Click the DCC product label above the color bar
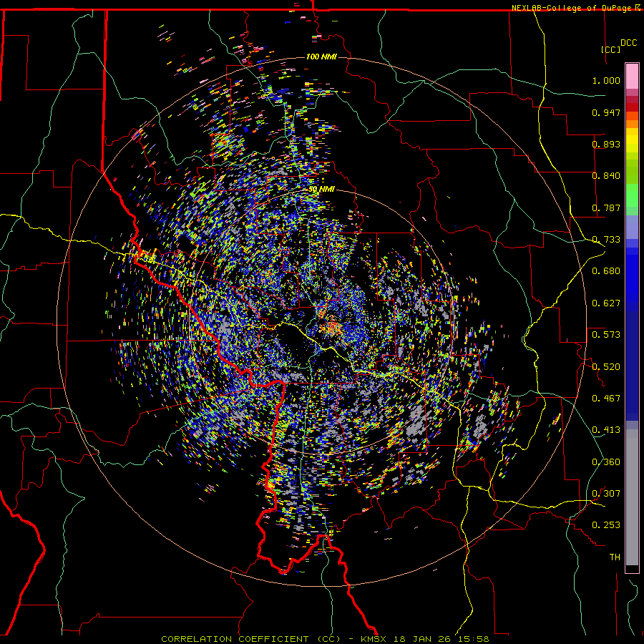This screenshot has height=644, width=644. coord(628,43)
